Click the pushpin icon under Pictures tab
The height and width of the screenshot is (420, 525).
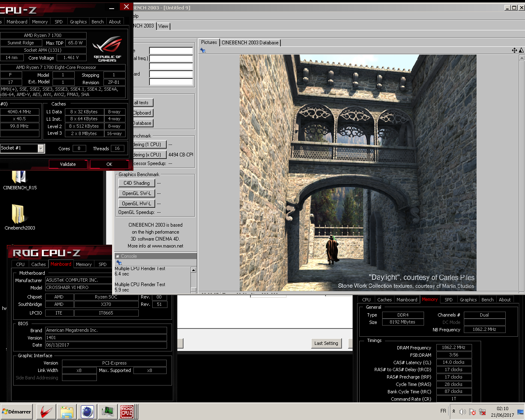(x=203, y=50)
